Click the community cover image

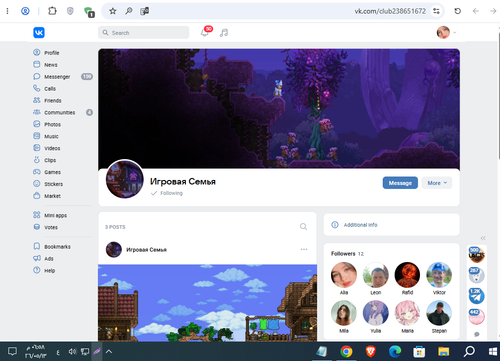(279, 108)
